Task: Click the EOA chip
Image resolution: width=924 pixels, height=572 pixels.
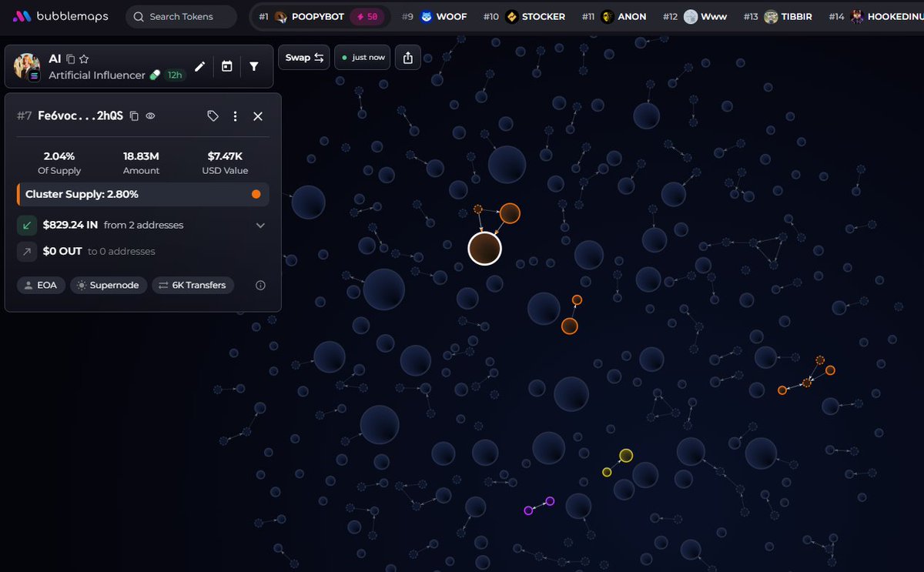Action: pos(42,285)
